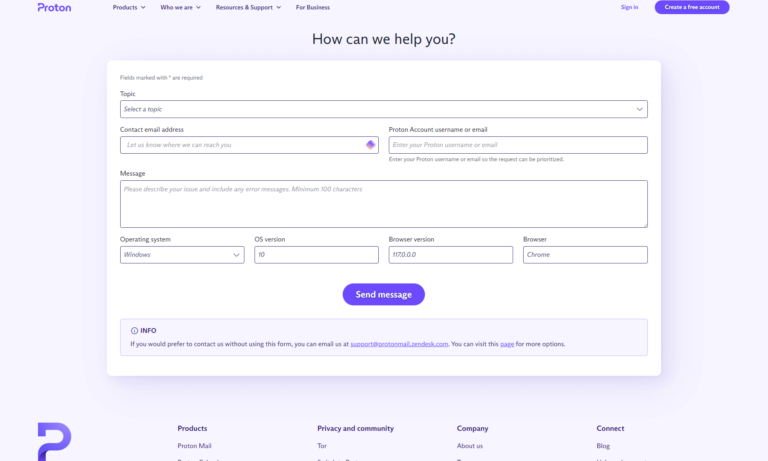Open the Products menu
This screenshot has height=461, width=768.
[129, 7]
